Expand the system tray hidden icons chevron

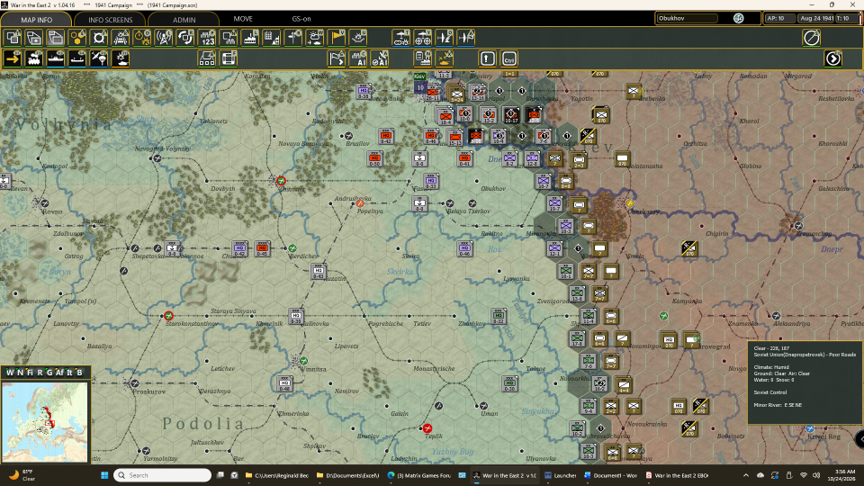pyautogui.click(x=746, y=475)
